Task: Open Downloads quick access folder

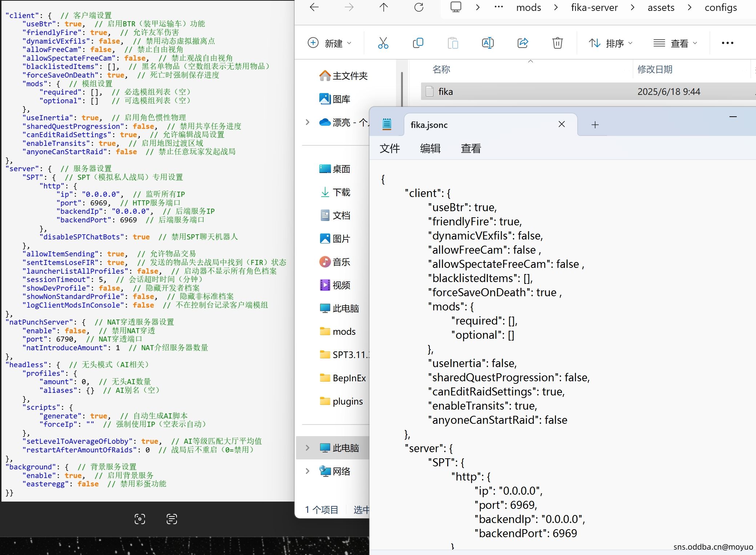Action: [x=335, y=192]
